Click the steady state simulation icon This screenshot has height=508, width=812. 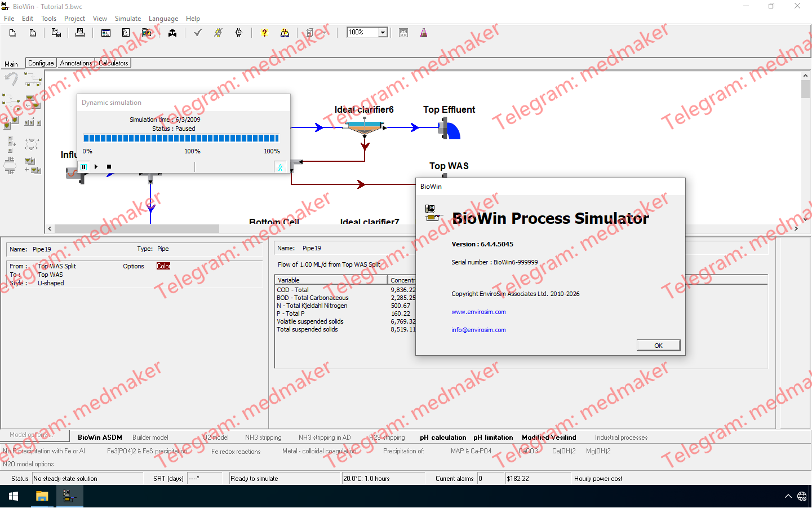(x=219, y=33)
